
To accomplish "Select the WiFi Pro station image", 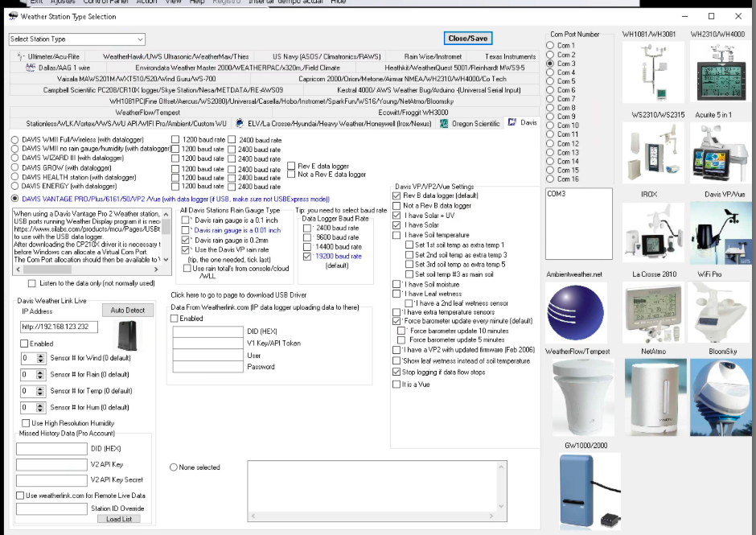I will pyautogui.click(x=721, y=312).
